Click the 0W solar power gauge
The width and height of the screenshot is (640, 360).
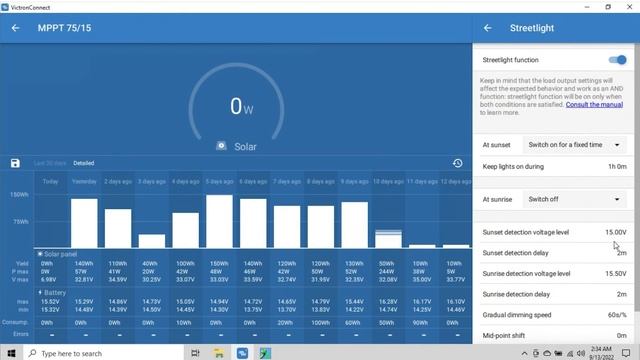point(237,102)
